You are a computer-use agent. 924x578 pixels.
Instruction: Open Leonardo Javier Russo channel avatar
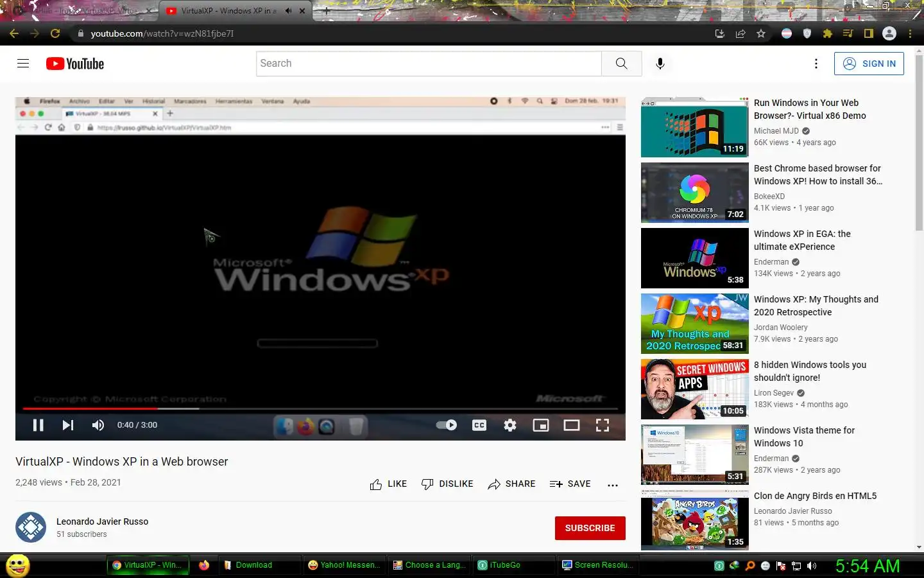click(x=31, y=527)
